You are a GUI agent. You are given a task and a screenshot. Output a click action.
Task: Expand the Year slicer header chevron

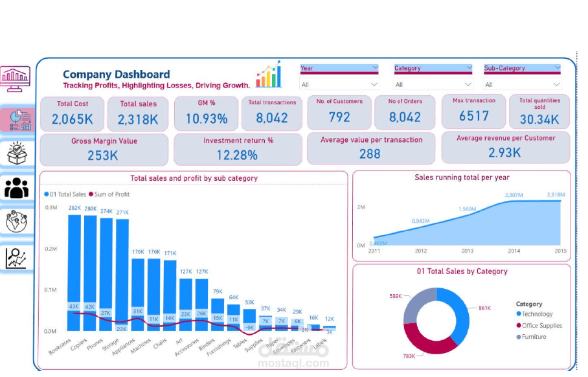(375, 67)
